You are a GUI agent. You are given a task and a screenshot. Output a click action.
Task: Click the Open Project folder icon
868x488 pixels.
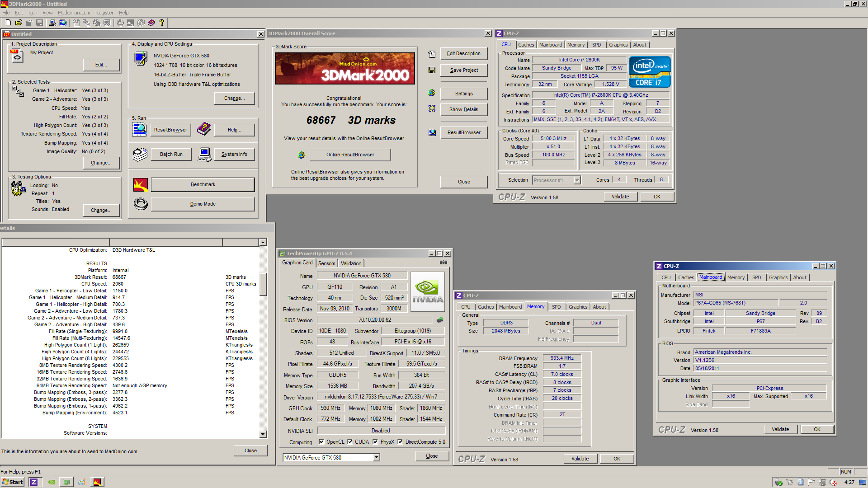(x=19, y=23)
